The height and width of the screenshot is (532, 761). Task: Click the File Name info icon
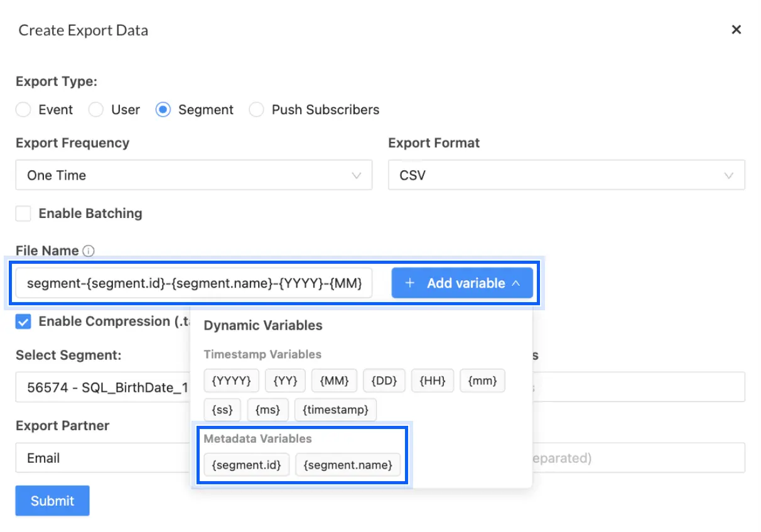[89, 251]
